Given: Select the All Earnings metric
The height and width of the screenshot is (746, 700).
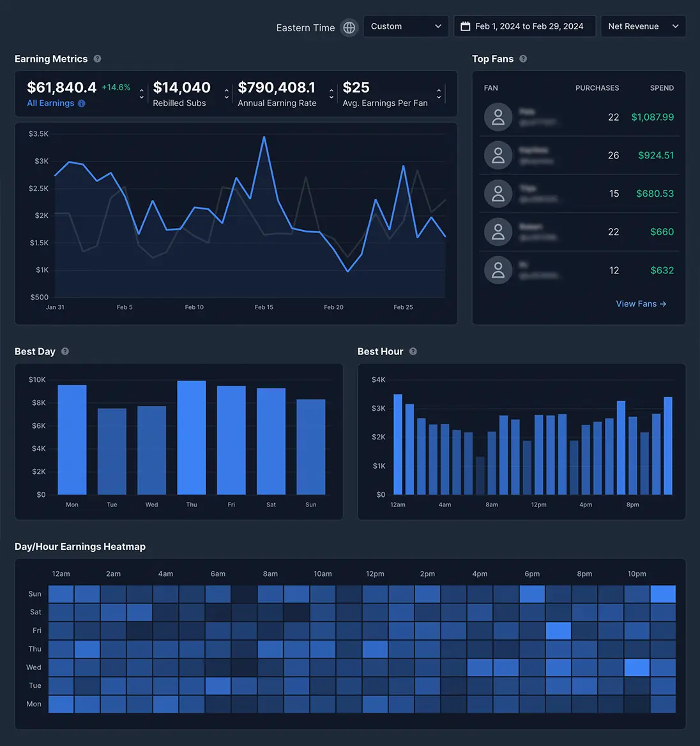Looking at the screenshot, I should (51, 103).
